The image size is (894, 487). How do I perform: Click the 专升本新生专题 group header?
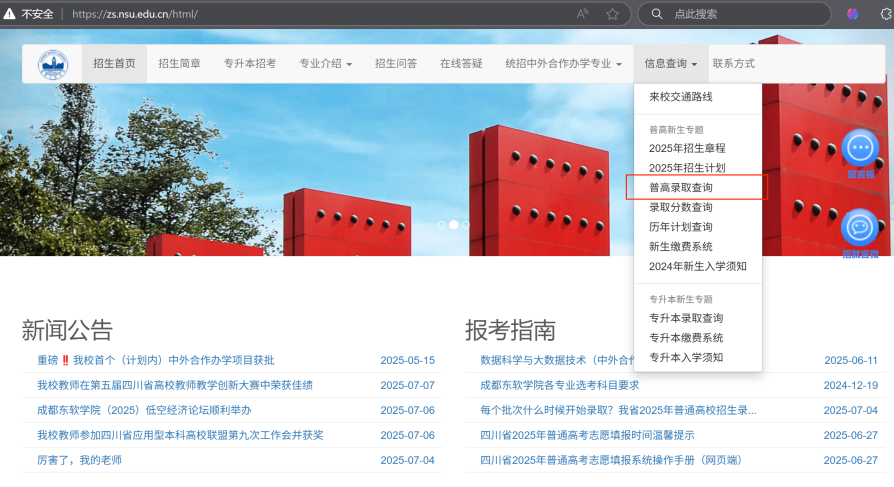click(x=681, y=299)
